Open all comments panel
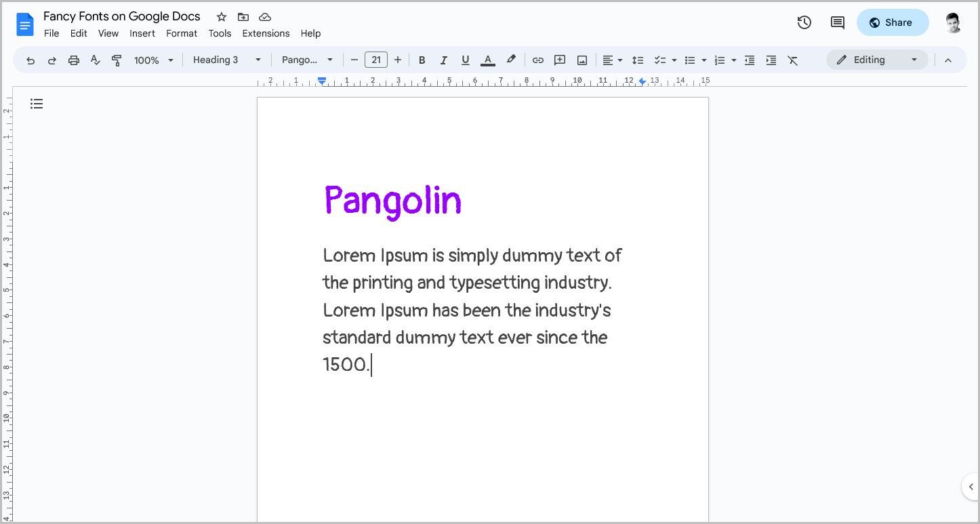This screenshot has height=524, width=980. tap(836, 22)
